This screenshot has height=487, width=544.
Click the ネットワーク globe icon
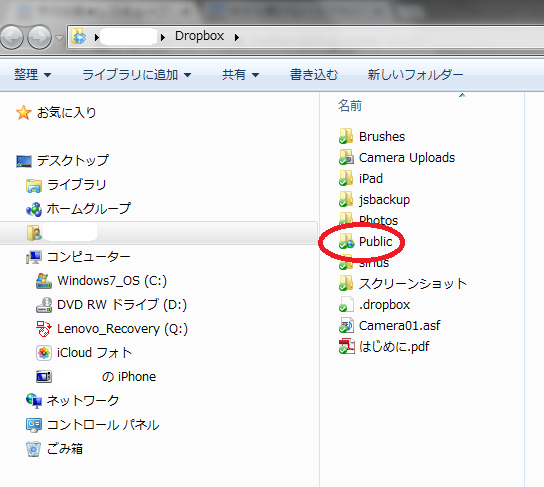click(x=34, y=401)
